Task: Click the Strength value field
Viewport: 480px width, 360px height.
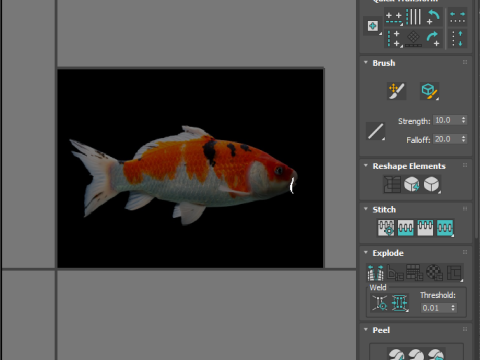Action: coord(447,120)
